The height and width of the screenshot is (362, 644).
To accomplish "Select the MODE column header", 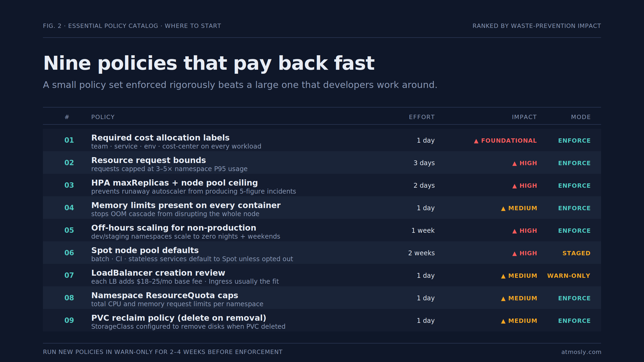I will [581, 117].
